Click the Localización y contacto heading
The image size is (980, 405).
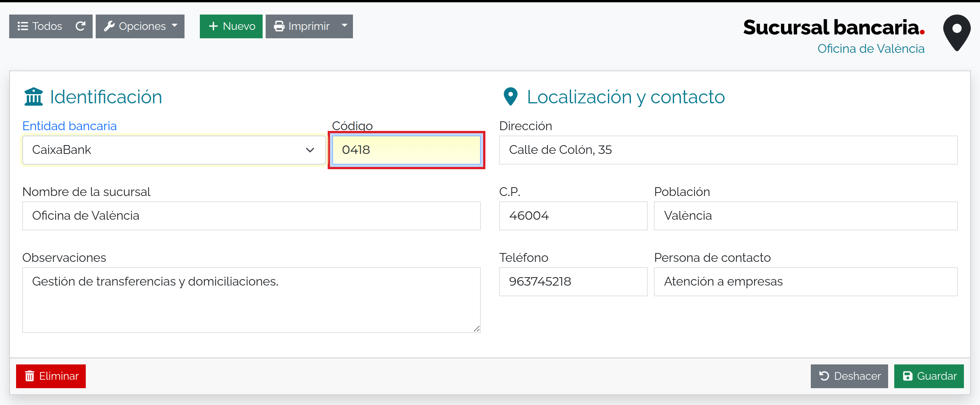[626, 97]
